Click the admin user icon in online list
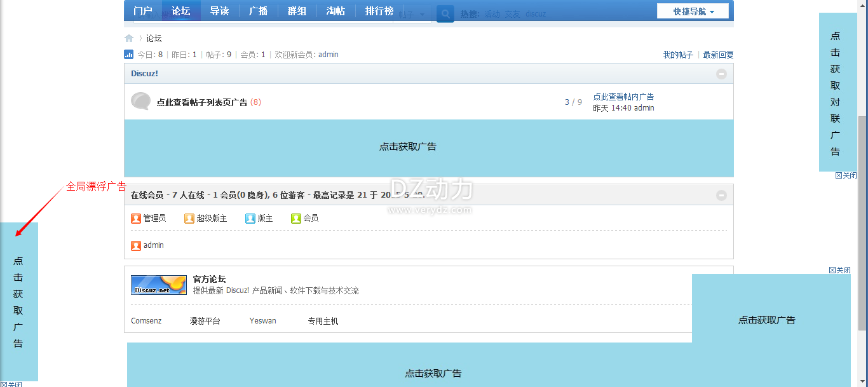This screenshot has width=868, height=387. coord(136,245)
